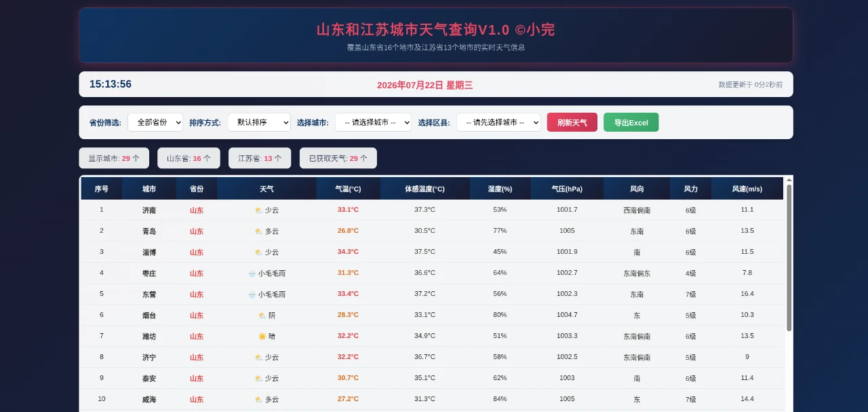Click city name 潍坊 in the table

point(149,337)
